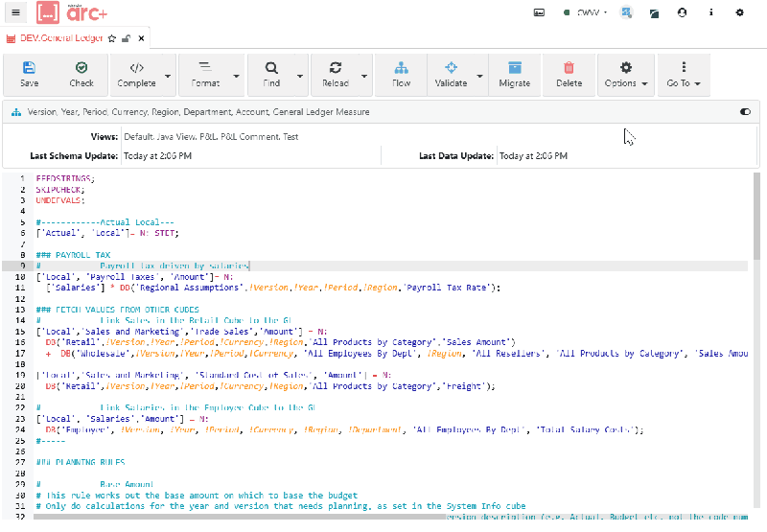Expand the Complete dropdown arrow
The width and height of the screenshot is (767, 532).
[168, 76]
